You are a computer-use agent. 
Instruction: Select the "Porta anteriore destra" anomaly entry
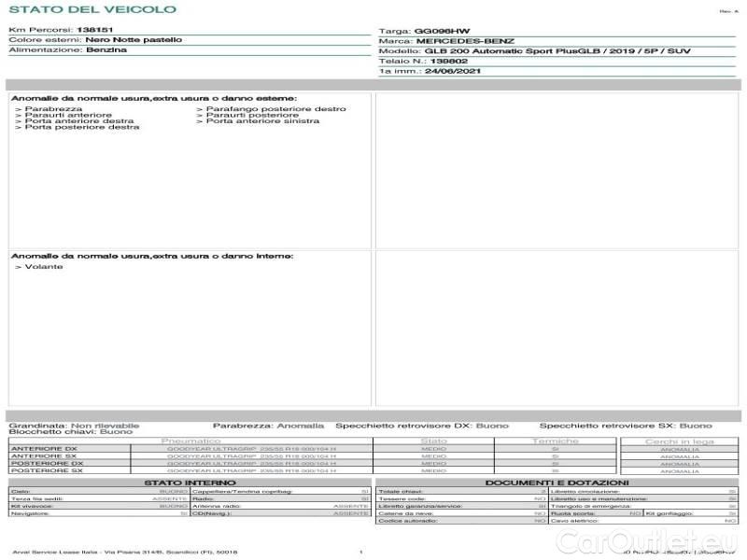79,121
